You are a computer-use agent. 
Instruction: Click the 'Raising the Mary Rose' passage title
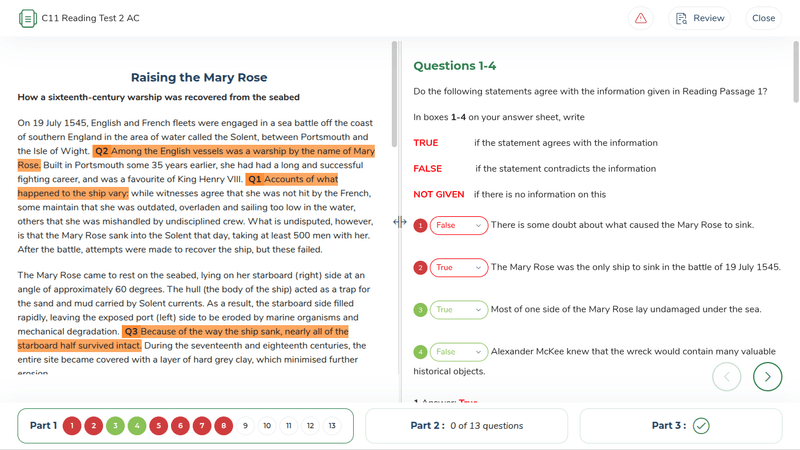[x=199, y=78]
